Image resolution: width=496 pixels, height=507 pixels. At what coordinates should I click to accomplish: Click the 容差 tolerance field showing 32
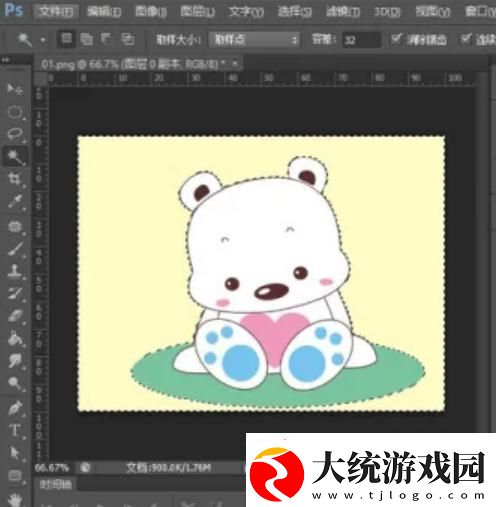click(361, 40)
